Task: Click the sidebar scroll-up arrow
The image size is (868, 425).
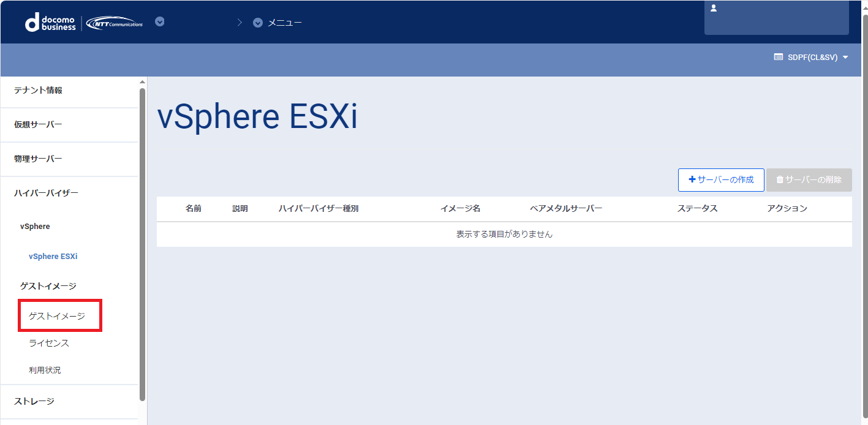Action: pyautogui.click(x=143, y=82)
